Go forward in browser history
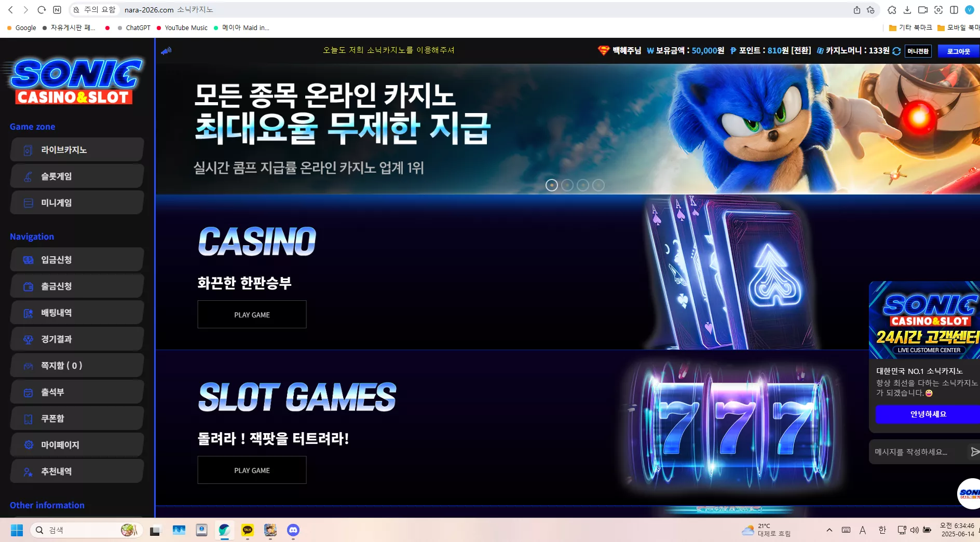The height and width of the screenshot is (542, 980). point(26,10)
